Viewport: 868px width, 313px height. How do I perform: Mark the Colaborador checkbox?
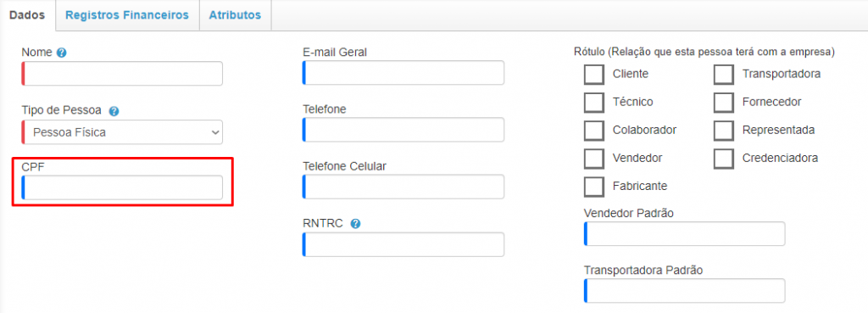[x=594, y=130]
